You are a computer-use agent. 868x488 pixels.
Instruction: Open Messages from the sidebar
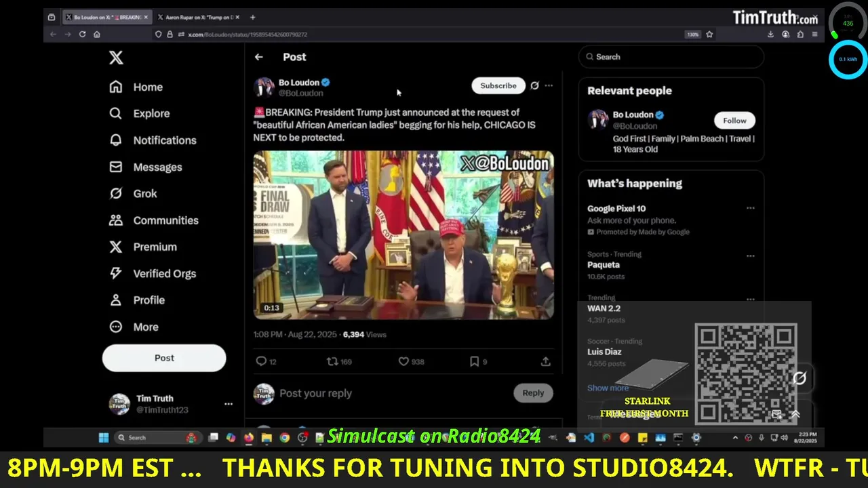point(146,167)
